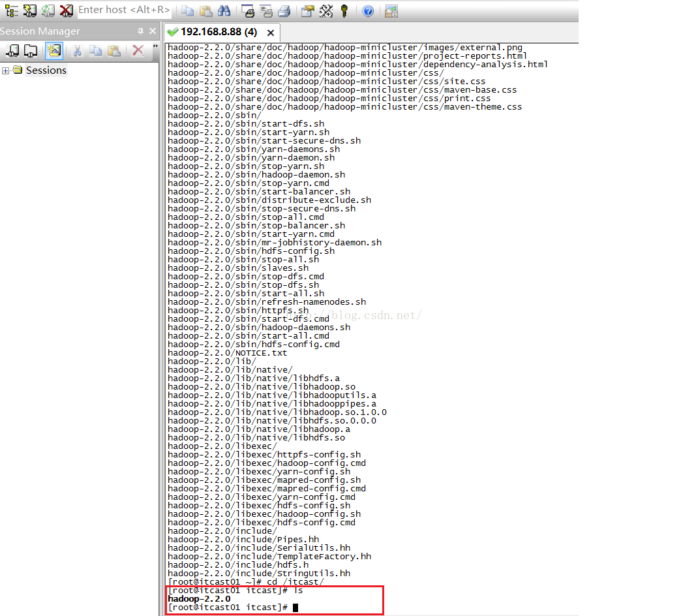
Task: Click line 'hadoop-2.2.0/include/Pipes.hh'
Action: pyautogui.click(x=243, y=539)
